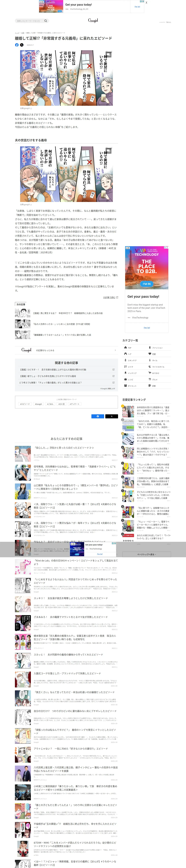The width and height of the screenshot is (186, 868).
Task: Open related article 'どう考えても無理！「チェック魔の義母」'
Action: click(x=66, y=382)
